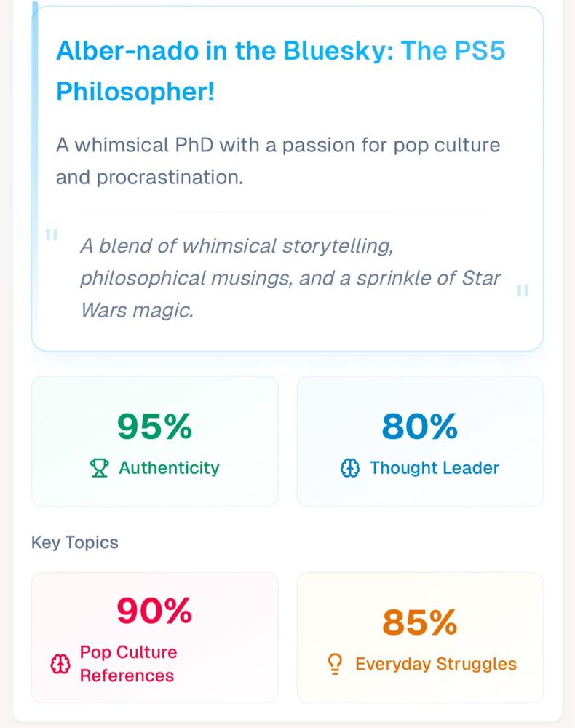575x728 pixels.
Task: Select the brain icon next to Thought Leader
Action: coord(350,468)
